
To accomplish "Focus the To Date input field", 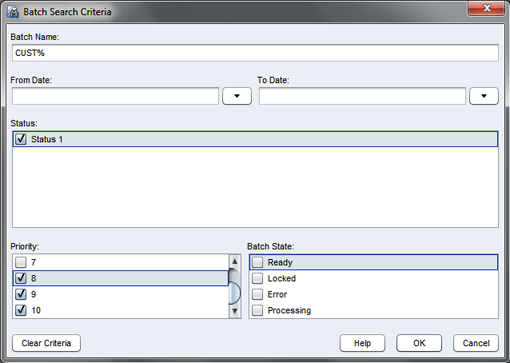I will [362, 96].
